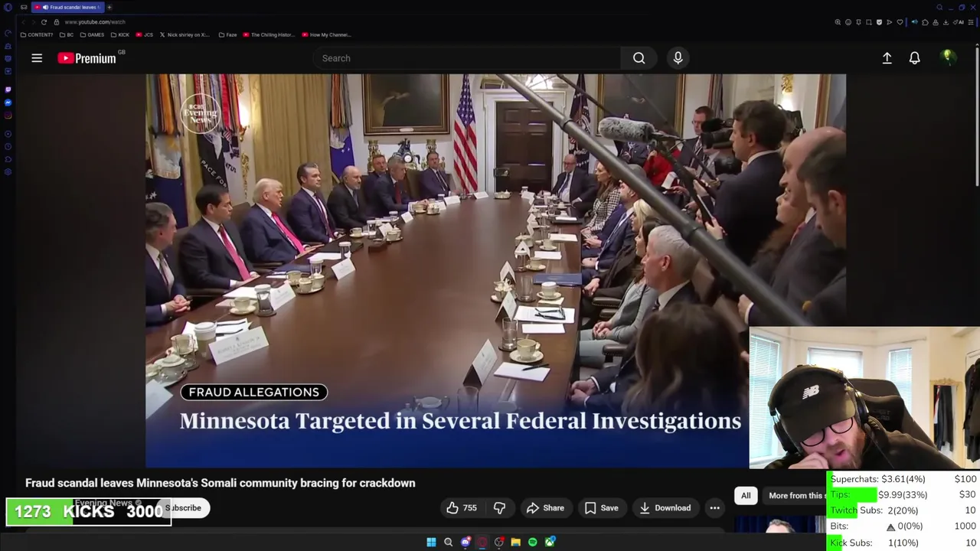The image size is (980, 551).
Task: Subscribe to the Evening News channel
Action: (x=184, y=507)
